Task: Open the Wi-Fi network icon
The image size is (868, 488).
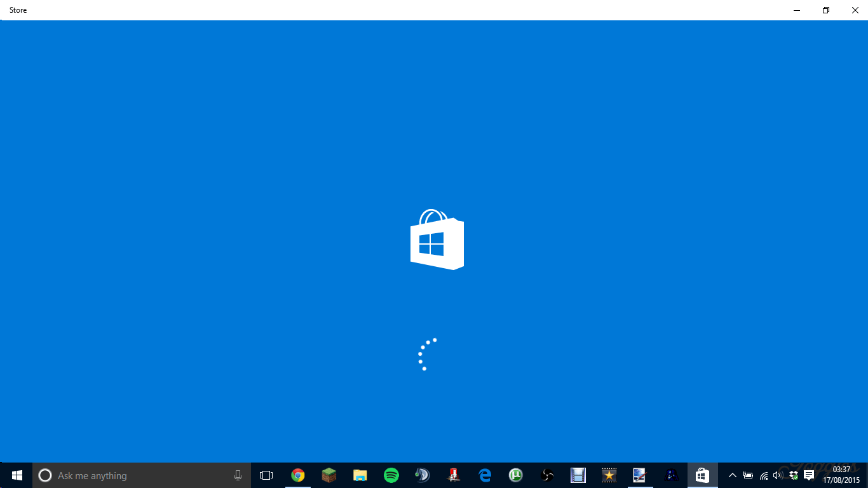Action: click(x=764, y=475)
